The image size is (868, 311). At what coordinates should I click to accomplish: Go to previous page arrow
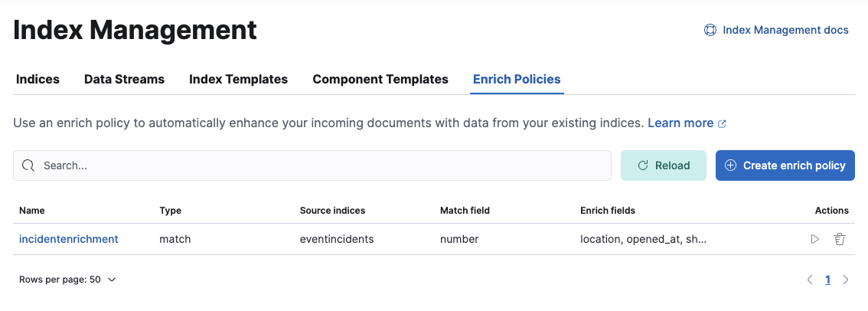(810, 280)
